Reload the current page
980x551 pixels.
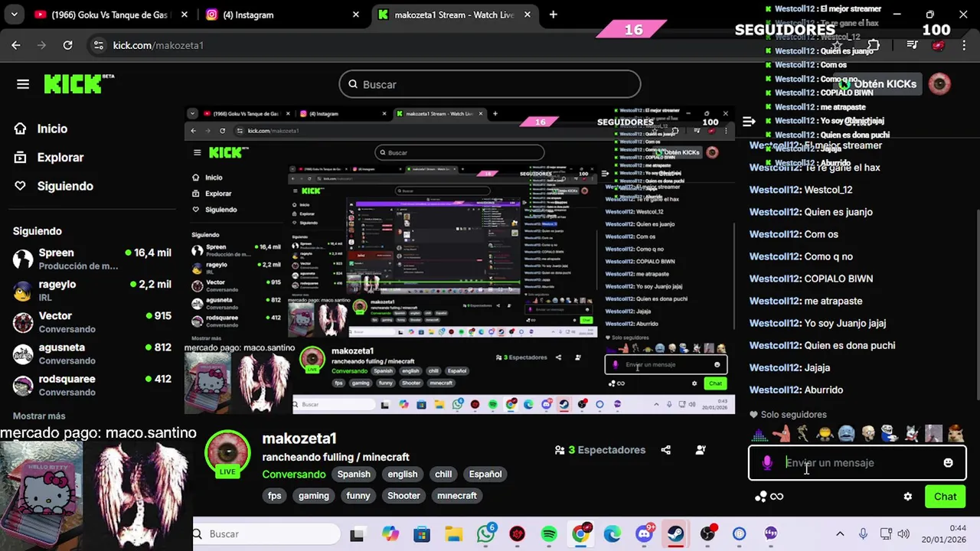[x=67, y=45]
